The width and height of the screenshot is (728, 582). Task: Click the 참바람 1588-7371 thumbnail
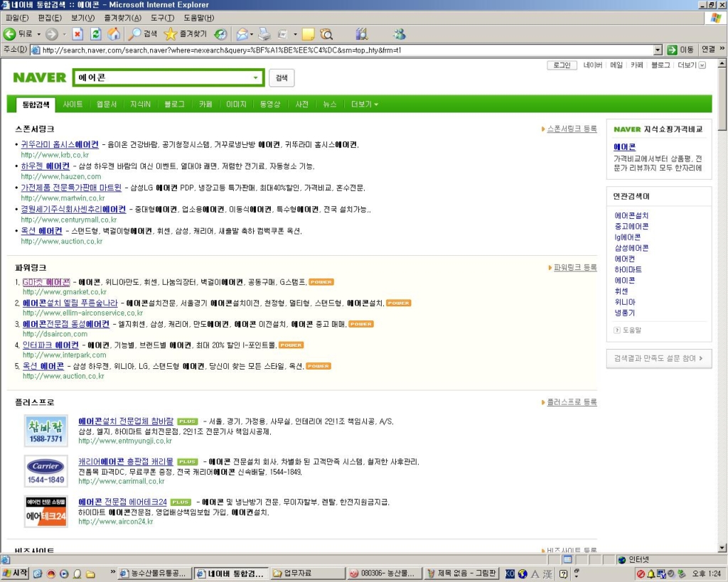coord(46,431)
